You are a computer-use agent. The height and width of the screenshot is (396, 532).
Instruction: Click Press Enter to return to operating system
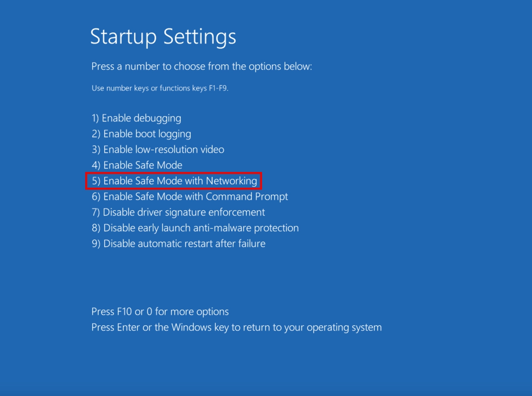pyautogui.click(x=236, y=327)
